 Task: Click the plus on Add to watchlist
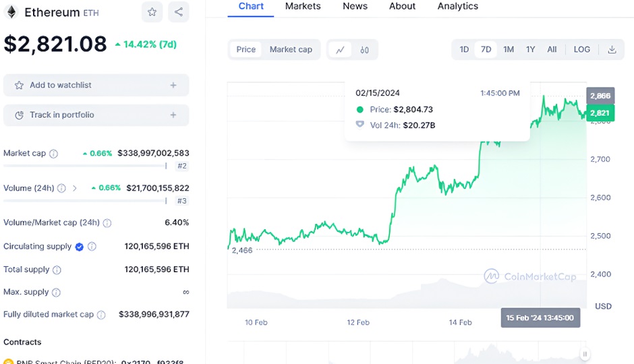click(x=173, y=85)
